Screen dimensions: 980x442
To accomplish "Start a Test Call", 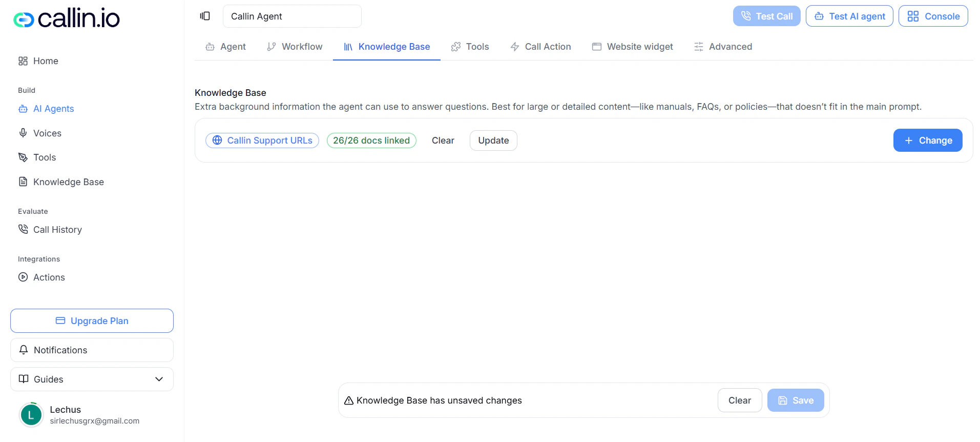I will point(766,16).
